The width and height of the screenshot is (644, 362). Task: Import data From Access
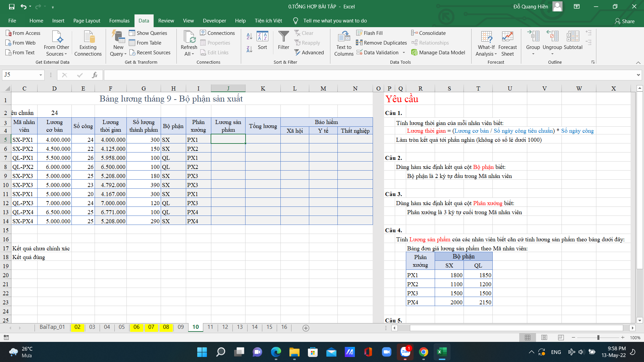[x=23, y=33]
